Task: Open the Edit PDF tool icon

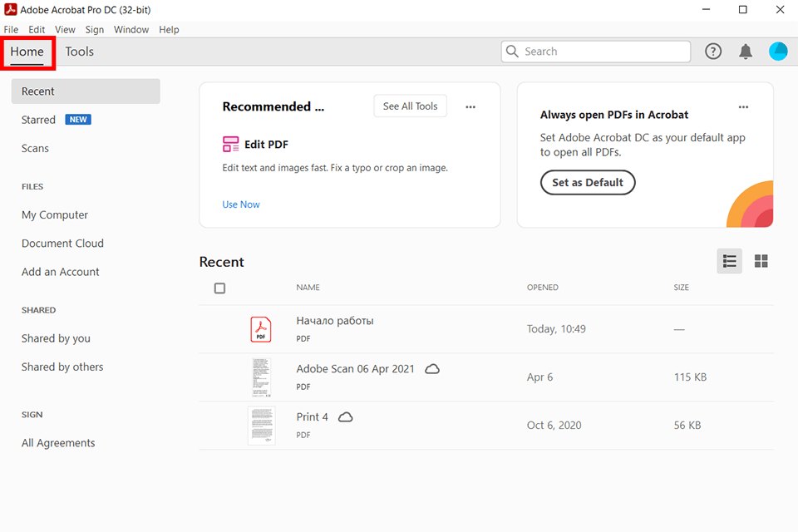Action: 230,143
